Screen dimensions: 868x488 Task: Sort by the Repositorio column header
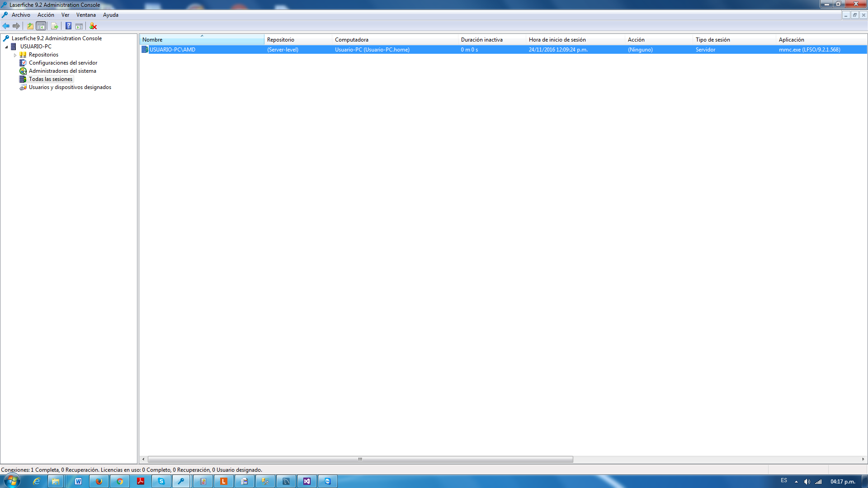298,40
